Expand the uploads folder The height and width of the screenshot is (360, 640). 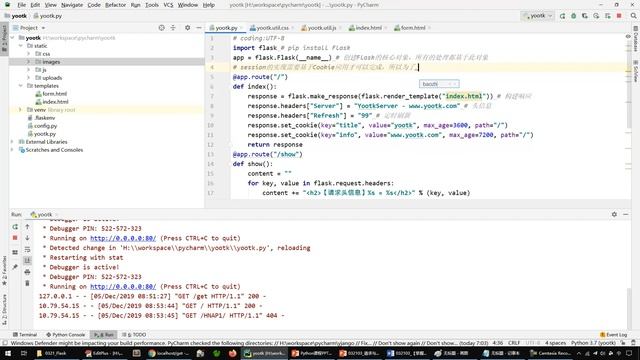[x=29, y=78]
